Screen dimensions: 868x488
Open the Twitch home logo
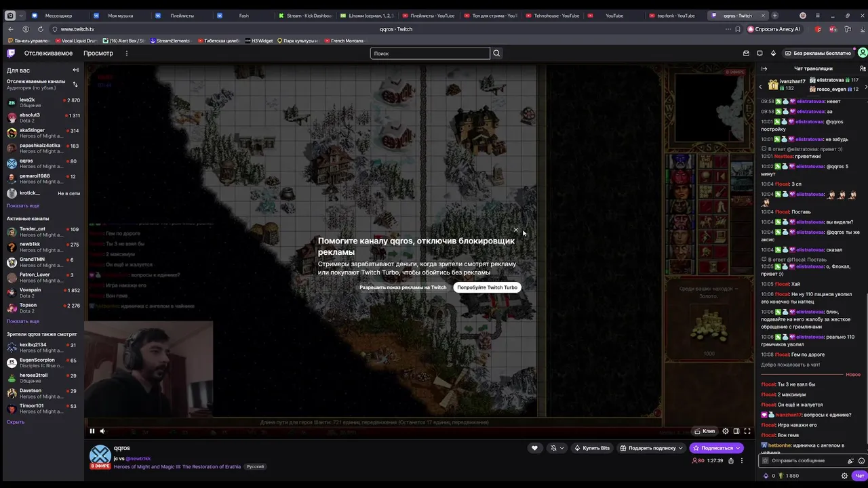coord(11,53)
